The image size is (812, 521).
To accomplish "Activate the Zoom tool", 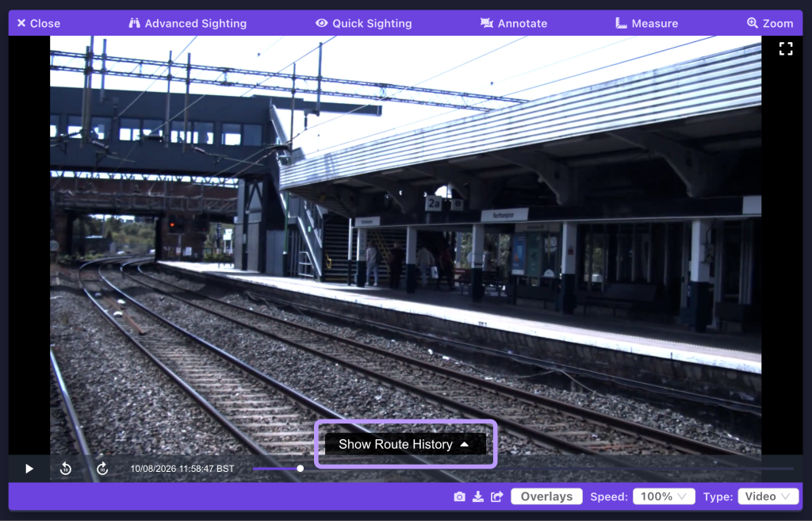I will (770, 23).
